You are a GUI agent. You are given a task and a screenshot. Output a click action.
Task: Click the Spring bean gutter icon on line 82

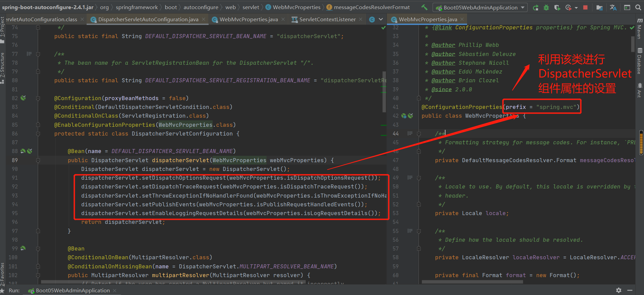pos(23,98)
